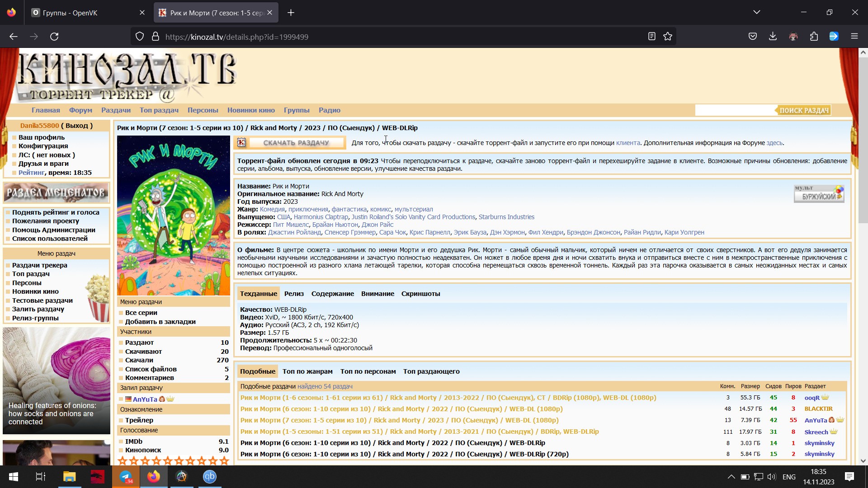Screen dimensions: 868x488
Task: Click the torrent search input field
Action: click(x=736, y=110)
